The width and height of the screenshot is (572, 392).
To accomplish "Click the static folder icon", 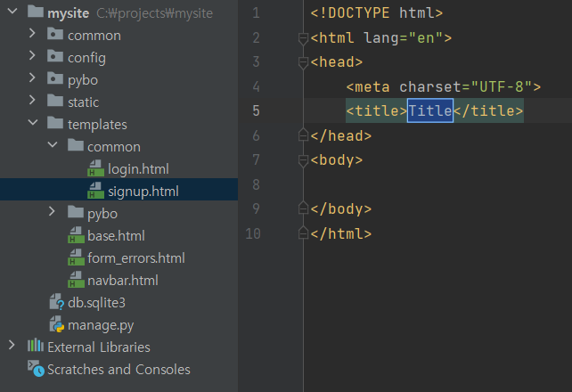I will click(55, 101).
